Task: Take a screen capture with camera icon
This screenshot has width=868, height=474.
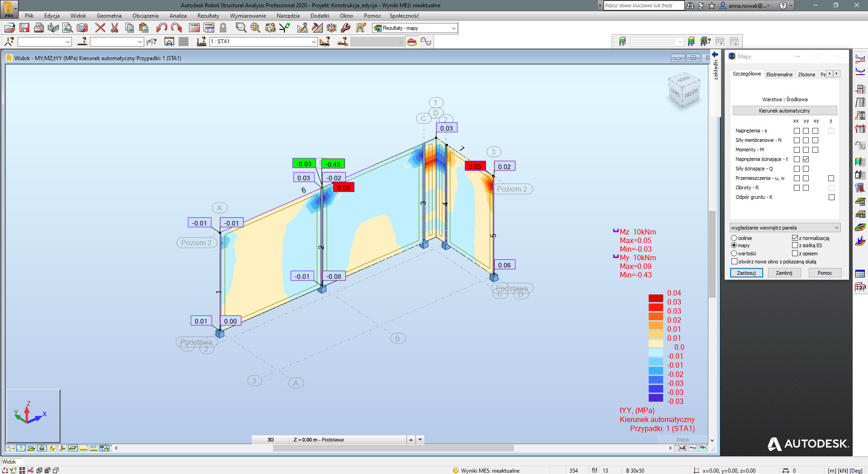Action: tap(82, 28)
